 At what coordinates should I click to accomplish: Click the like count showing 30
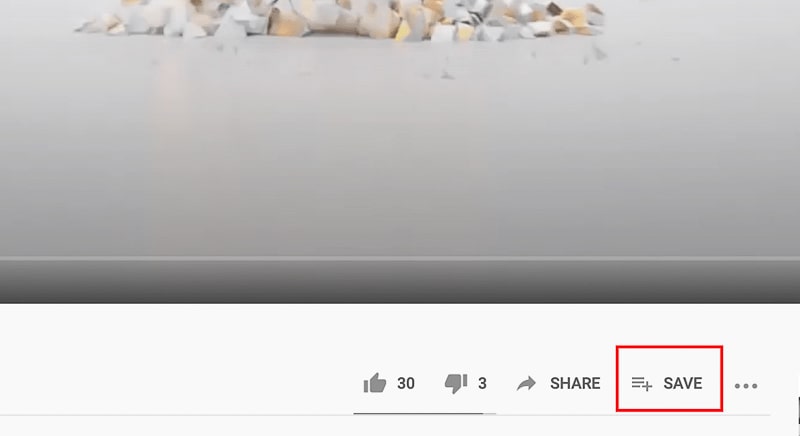(406, 383)
